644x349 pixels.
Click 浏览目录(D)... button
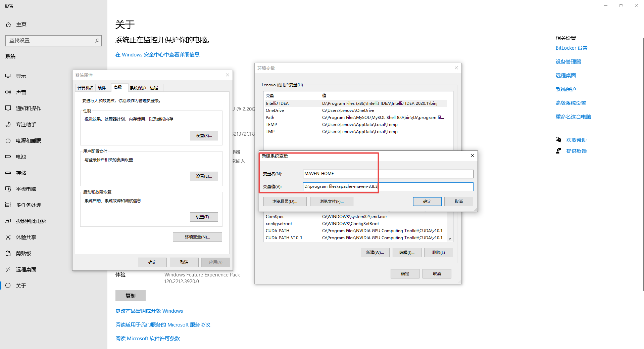tap(285, 202)
